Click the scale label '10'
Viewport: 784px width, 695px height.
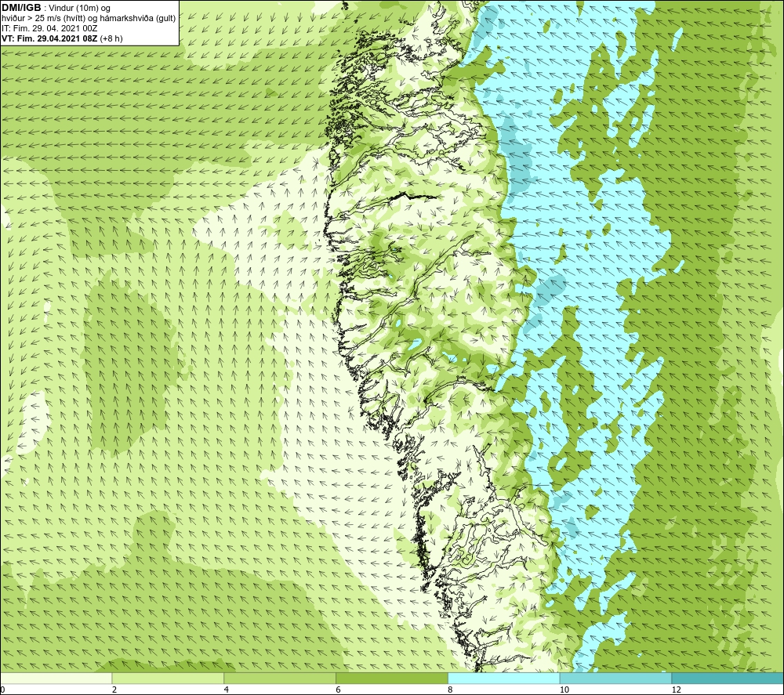pos(564,690)
